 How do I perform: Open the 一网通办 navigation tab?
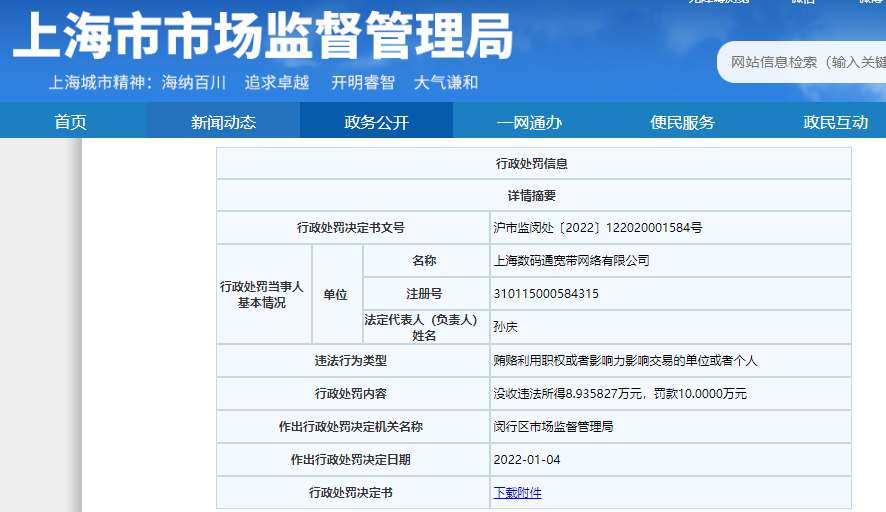click(529, 122)
